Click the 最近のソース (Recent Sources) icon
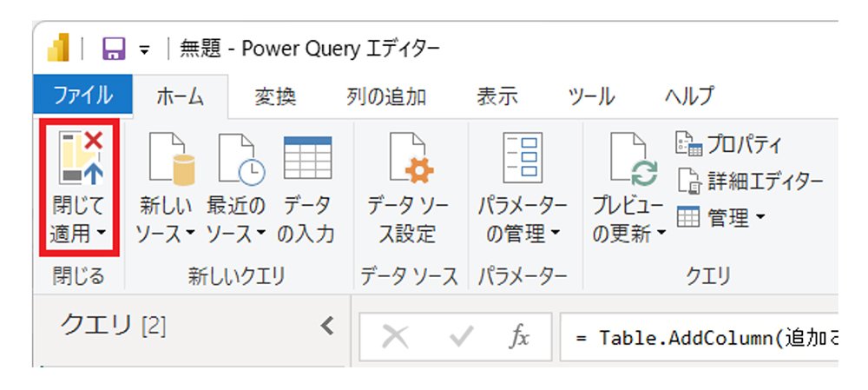Screen dimensions: 868x390 coord(241,158)
